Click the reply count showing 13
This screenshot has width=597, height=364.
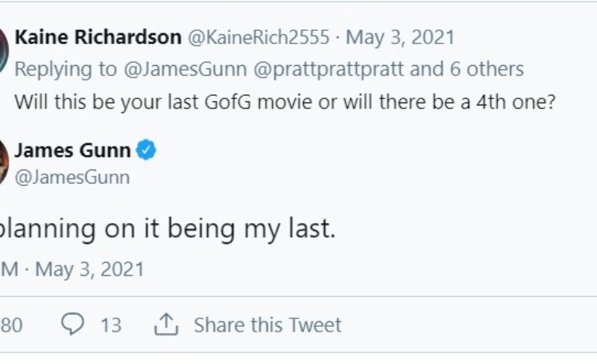[111, 325]
